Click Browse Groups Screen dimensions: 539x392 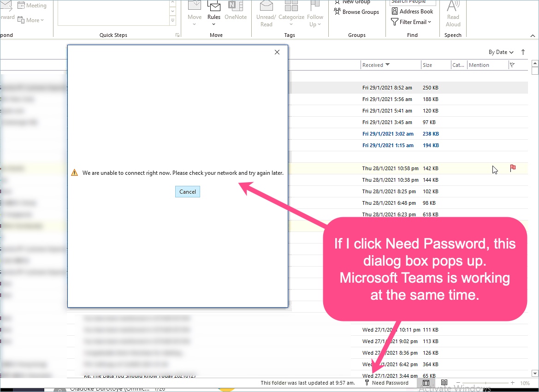[x=356, y=12]
